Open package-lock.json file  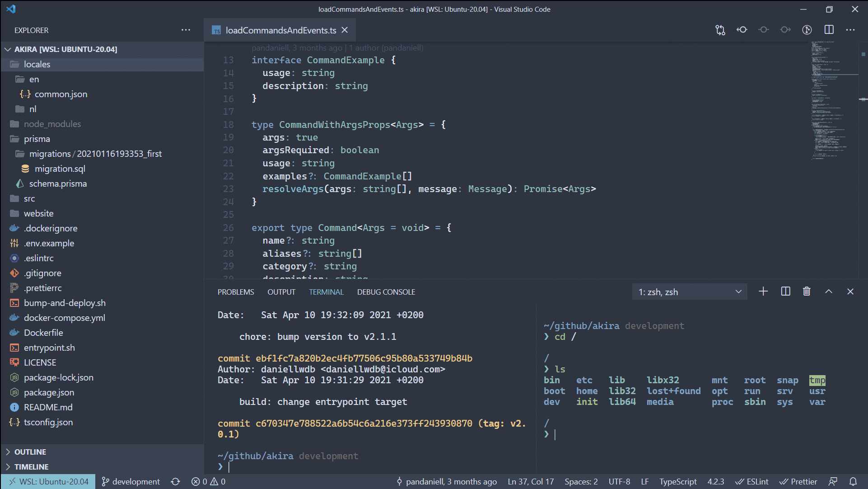[102, 377]
